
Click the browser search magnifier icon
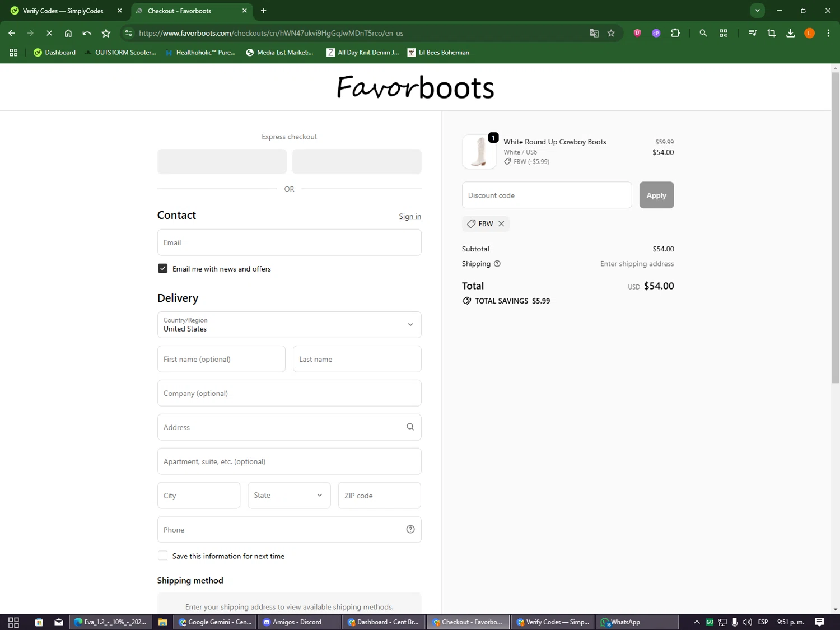[x=703, y=33]
